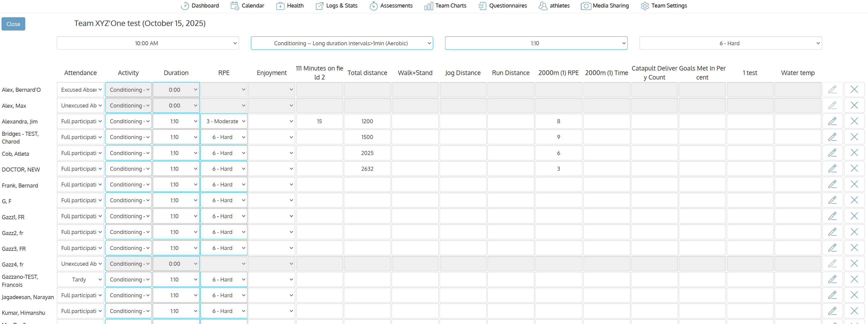Screen dimensions: 868x324
Task: Click the Team Settings gear icon
Action: coord(645,6)
